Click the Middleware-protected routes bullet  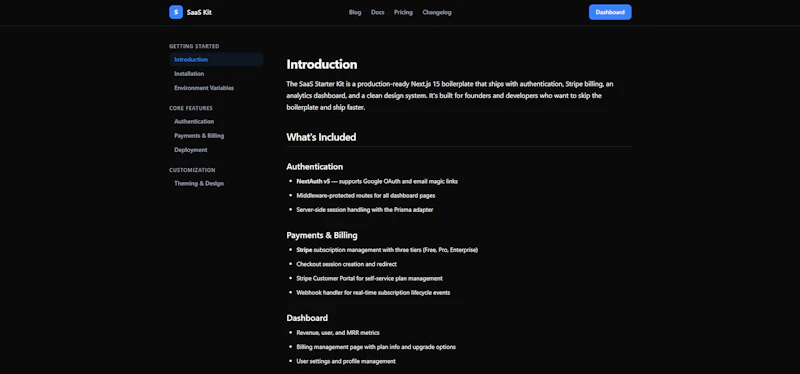(x=365, y=195)
